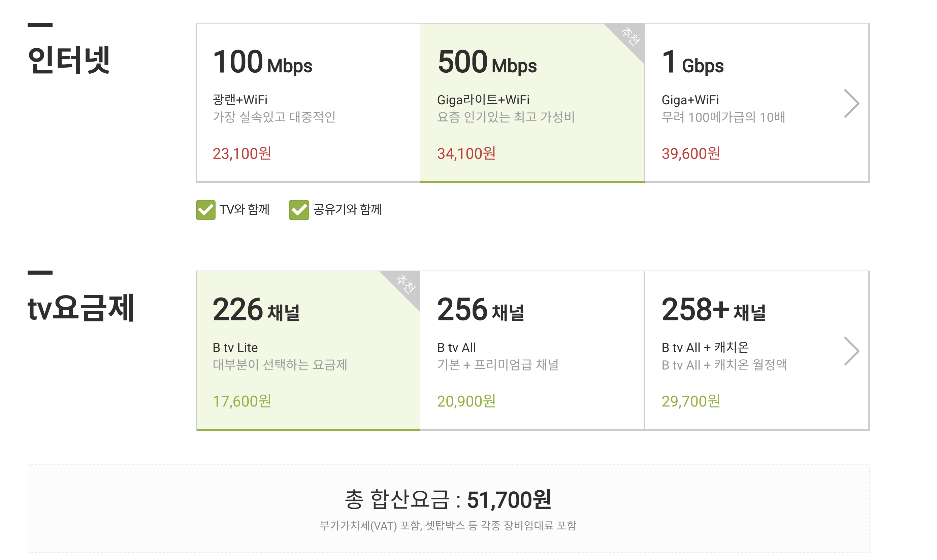Uncheck the 공유기와 함께 checkbox

click(x=299, y=210)
